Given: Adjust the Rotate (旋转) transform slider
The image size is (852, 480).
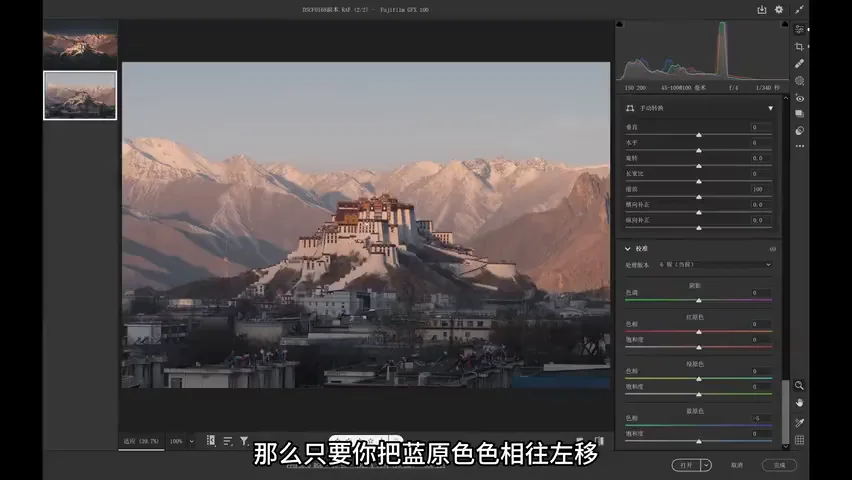Looking at the screenshot, I should click(699, 166).
